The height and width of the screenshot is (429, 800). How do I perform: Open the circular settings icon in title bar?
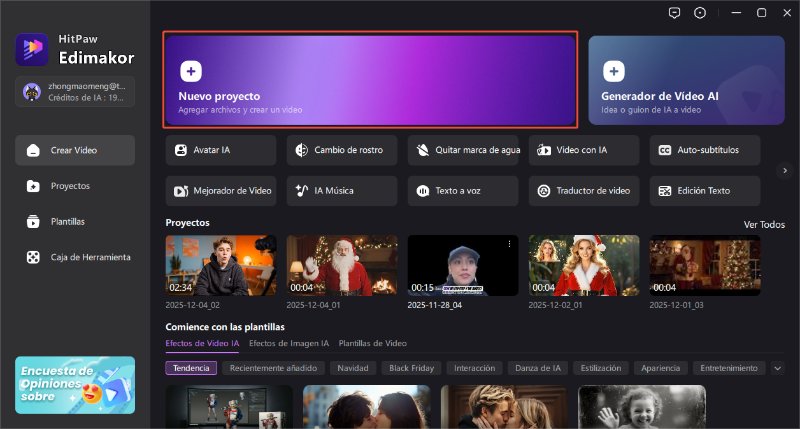tap(700, 13)
